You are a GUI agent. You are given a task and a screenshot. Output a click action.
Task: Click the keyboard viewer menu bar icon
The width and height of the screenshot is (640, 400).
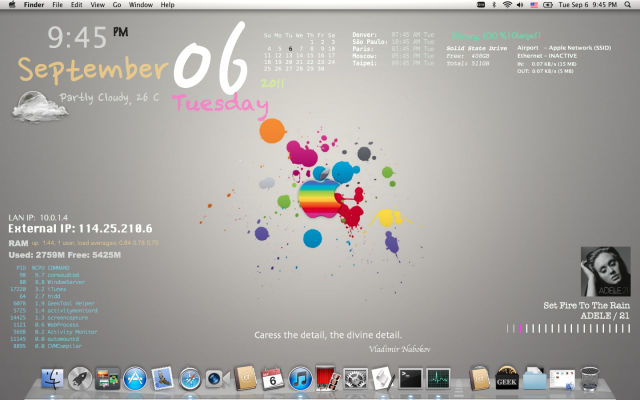click(x=481, y=5)
